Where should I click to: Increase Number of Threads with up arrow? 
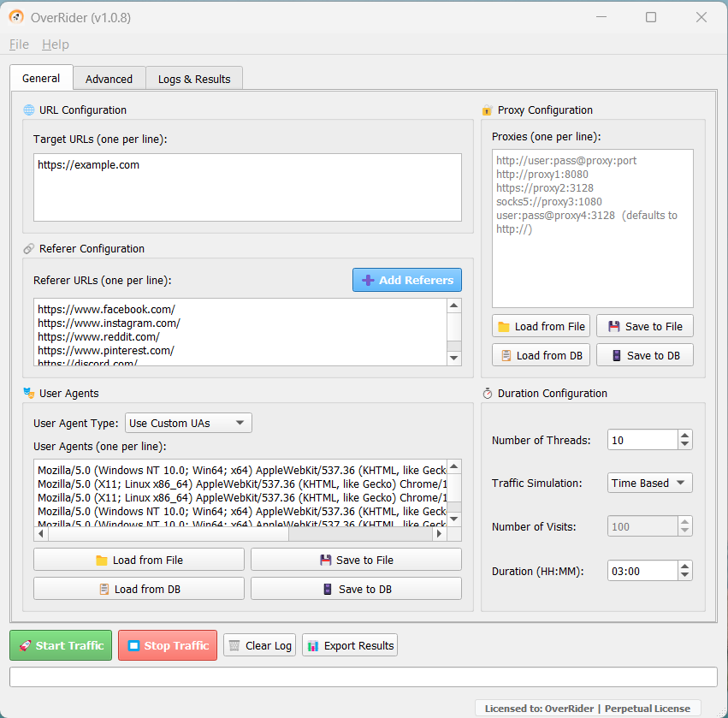pos(684,435)
